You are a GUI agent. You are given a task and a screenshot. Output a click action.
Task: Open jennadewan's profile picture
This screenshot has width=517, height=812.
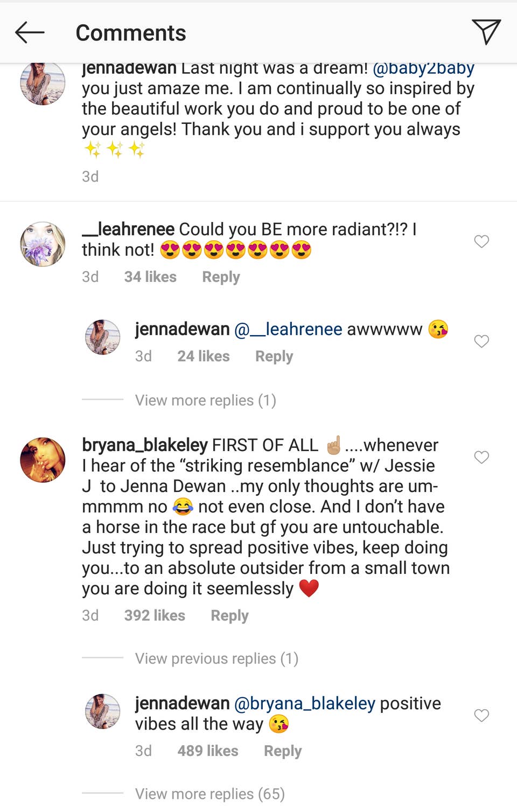click(x=42, y=83)
